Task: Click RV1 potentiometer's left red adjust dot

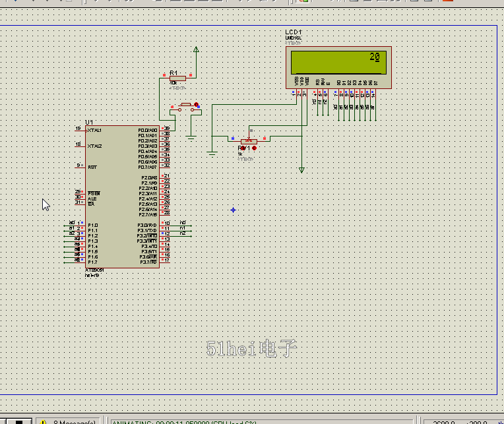Action: click(243, 148)
